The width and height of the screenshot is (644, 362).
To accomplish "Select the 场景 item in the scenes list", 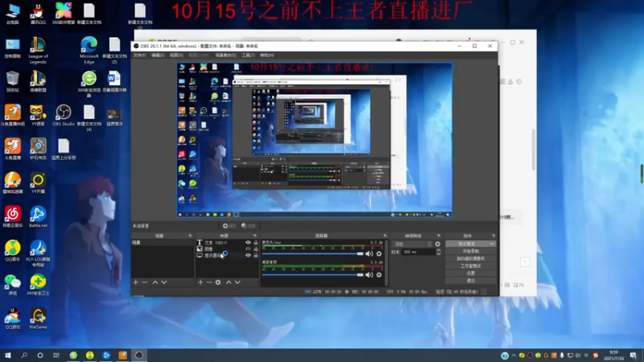I will [x=162, y=243].
